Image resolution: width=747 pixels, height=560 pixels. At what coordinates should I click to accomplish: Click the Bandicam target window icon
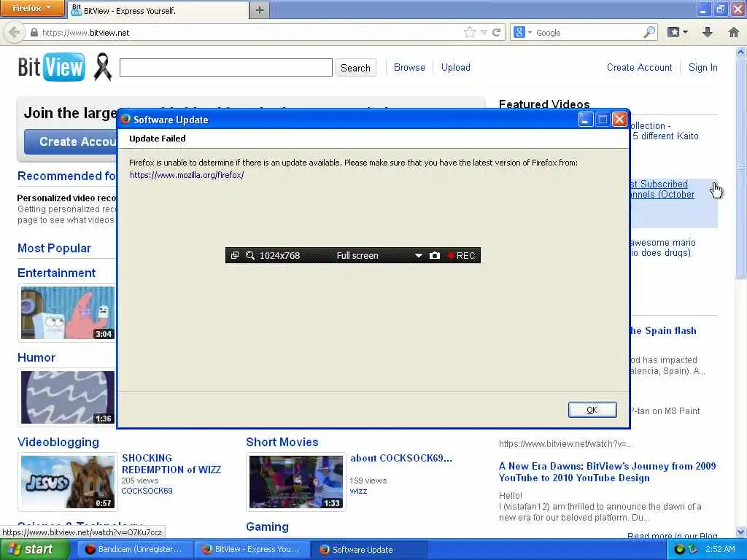234,256
